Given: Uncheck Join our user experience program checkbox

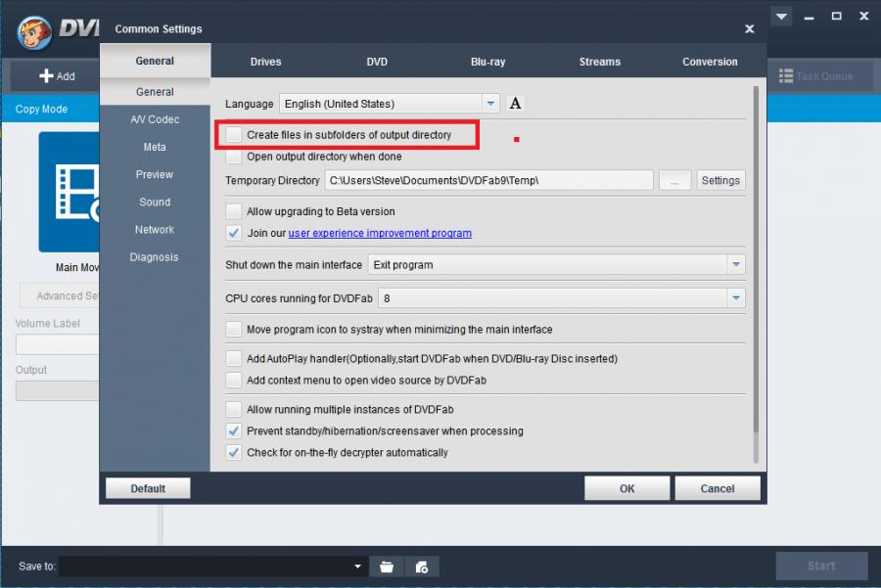Looking at the screenshot, I should 233,233.
